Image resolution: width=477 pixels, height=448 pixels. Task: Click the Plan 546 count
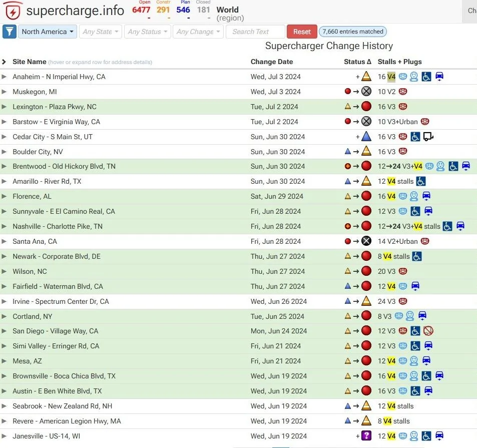point(183,10)
